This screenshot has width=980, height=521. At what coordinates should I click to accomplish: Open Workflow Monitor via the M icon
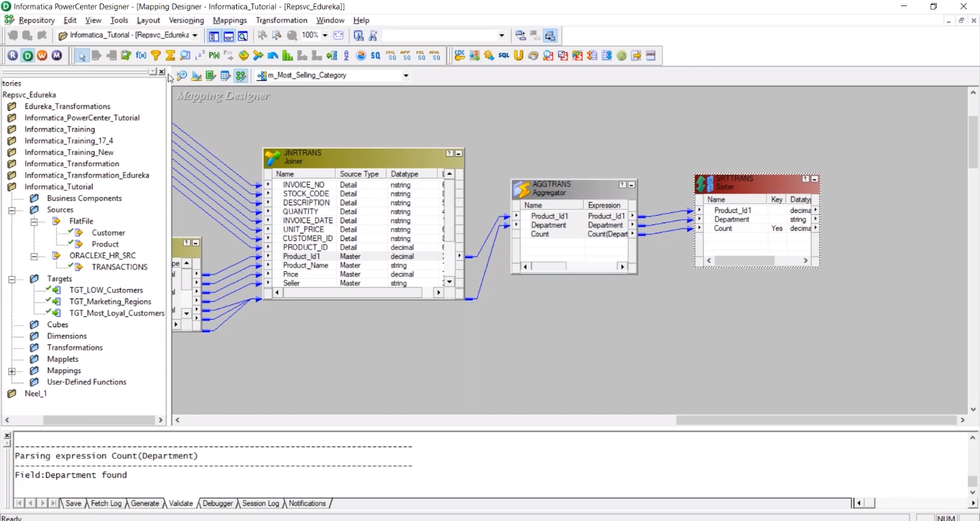pyautogui.click(x=56, y=55)
